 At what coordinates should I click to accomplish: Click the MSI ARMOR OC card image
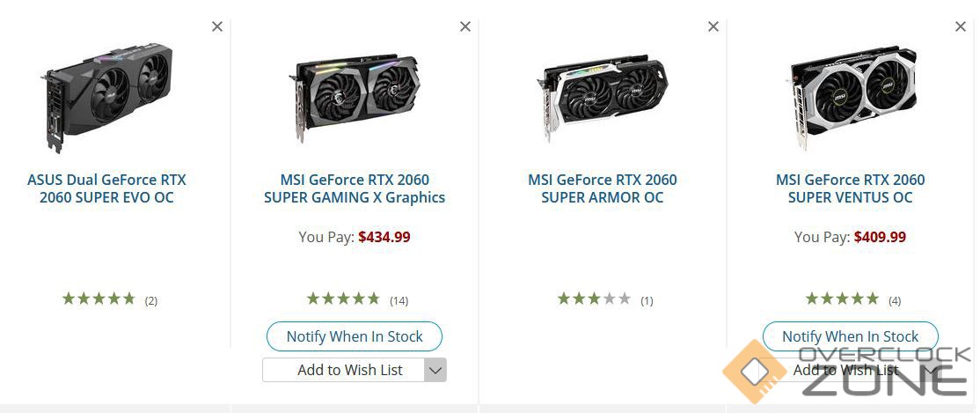pyautogui.click(x=603, y=95)
